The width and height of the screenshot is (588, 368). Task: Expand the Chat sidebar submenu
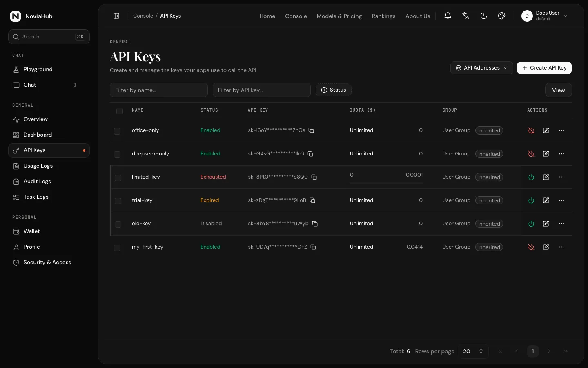pos(76,85)
